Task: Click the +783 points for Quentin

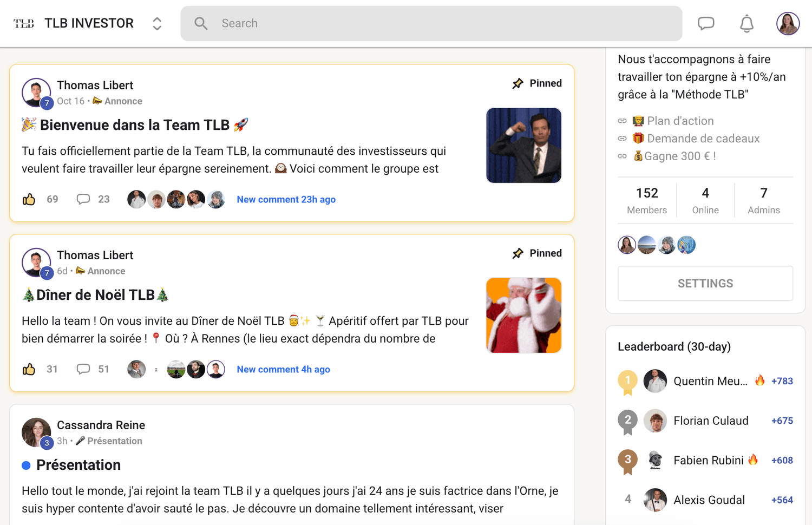Action: (782, 381)
